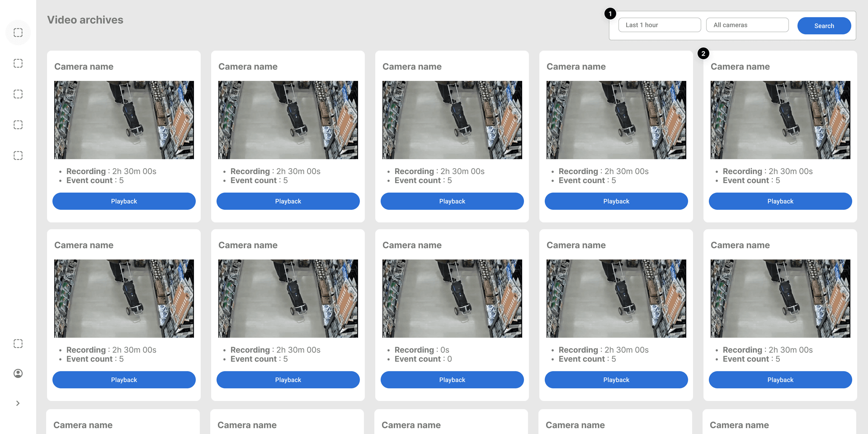Open the video thumbnail of the second top-row camera
The height and width of the screenshot is (434, 868).
(288, 120)
